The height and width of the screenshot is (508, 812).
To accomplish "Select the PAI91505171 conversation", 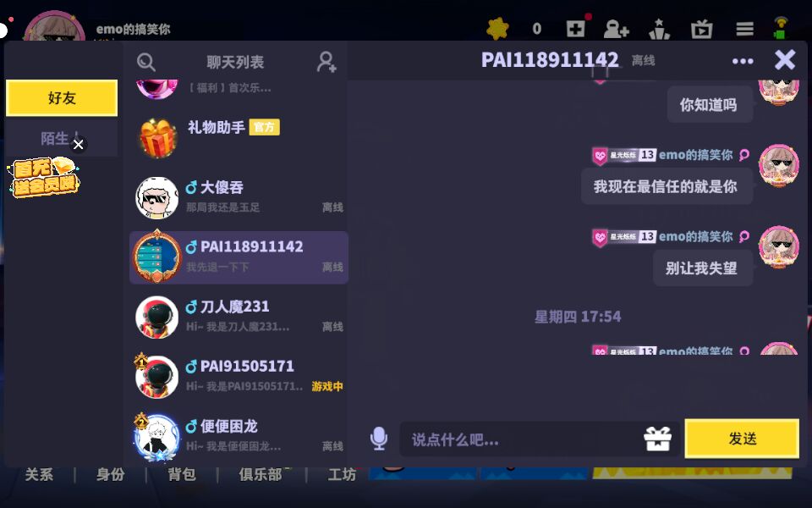I will 239,376.
